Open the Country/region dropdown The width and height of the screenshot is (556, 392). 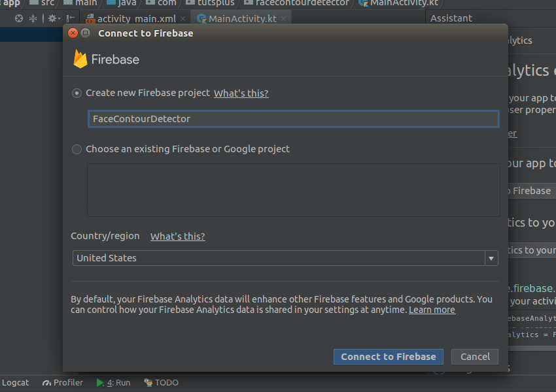[491, 258]
